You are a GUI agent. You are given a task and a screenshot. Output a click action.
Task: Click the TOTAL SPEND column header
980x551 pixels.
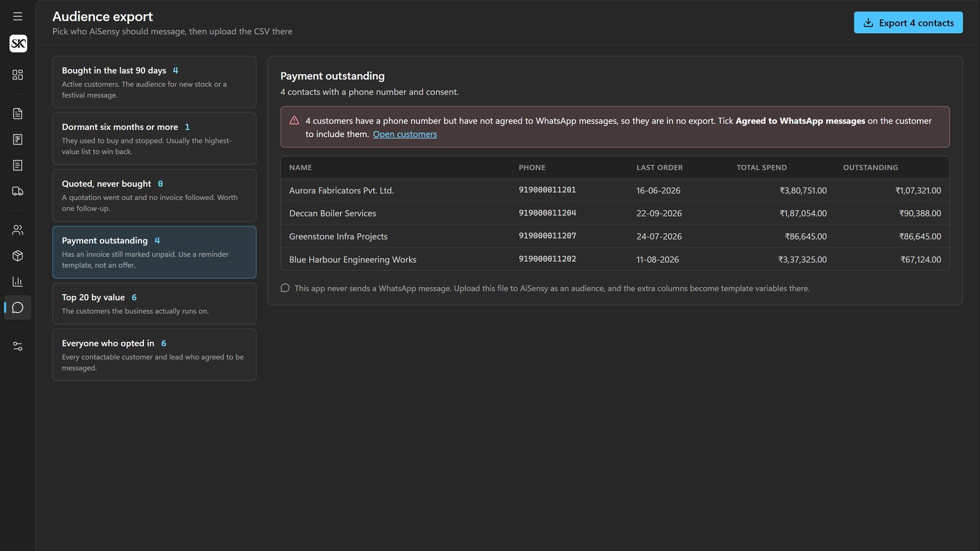pyautogui.click(x=762, y=167)
